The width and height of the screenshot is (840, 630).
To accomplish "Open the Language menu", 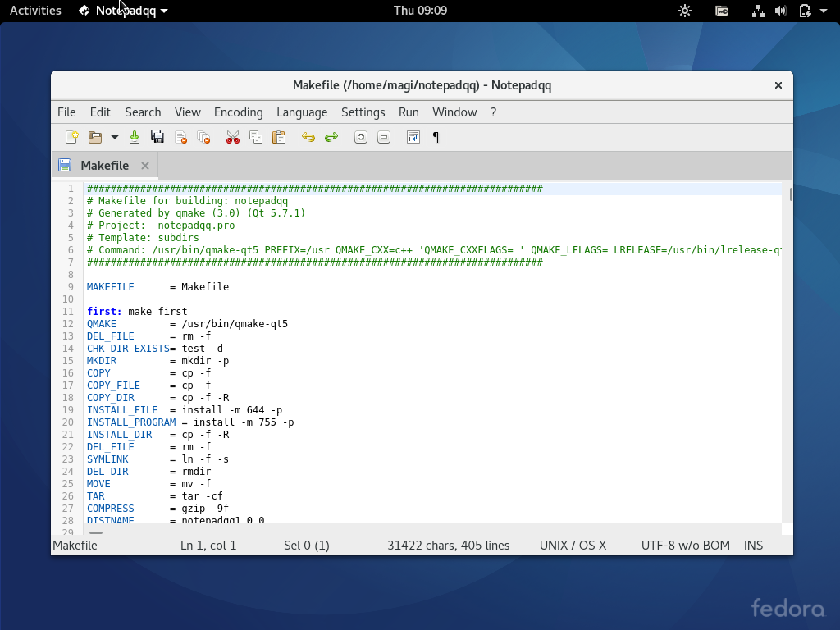I will point(302,112).
